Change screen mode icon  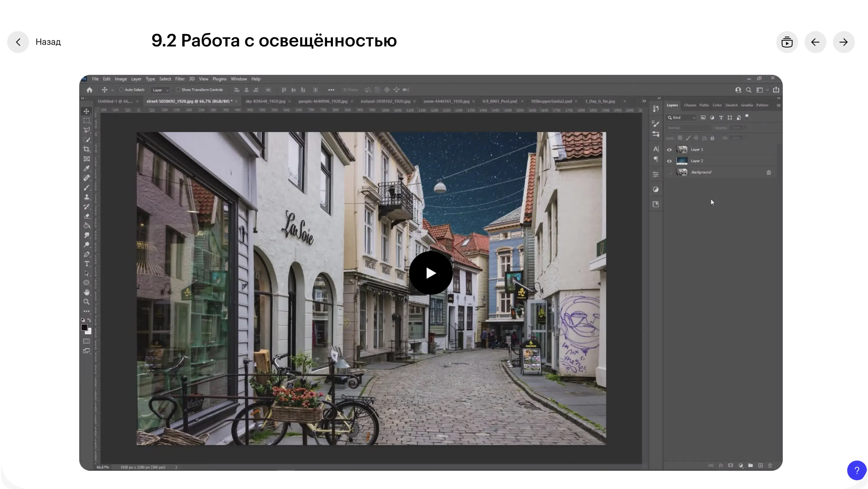87,351
